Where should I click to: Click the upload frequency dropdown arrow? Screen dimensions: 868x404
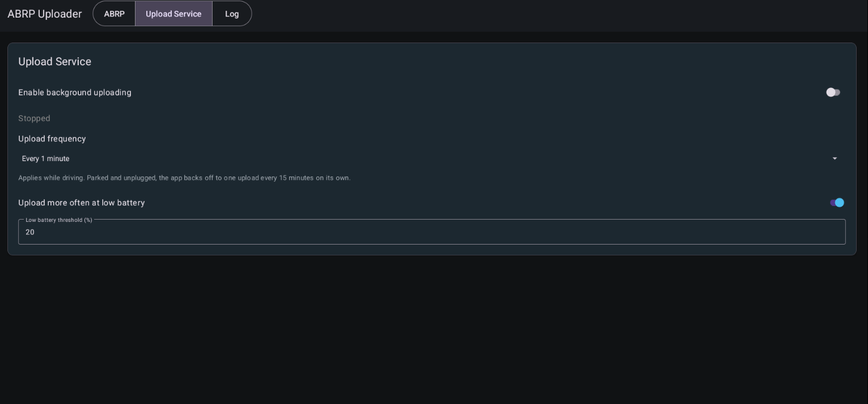(835, 158)
